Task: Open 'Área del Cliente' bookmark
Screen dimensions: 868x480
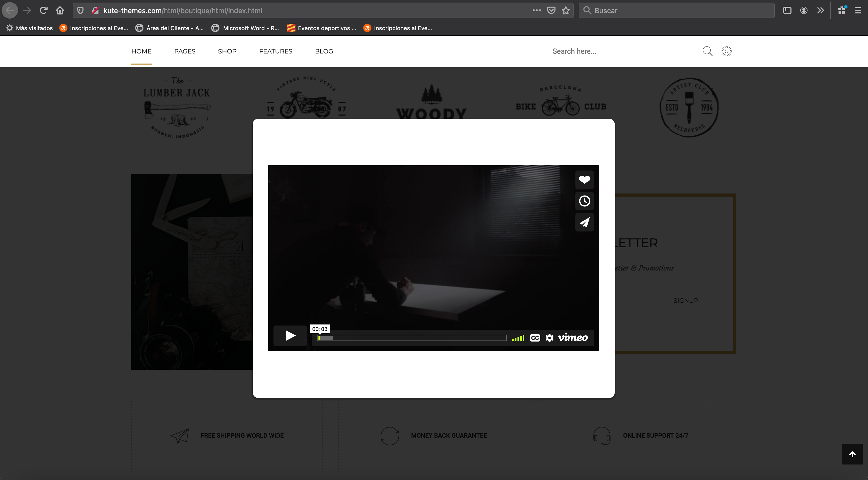Action: (170, 28)
